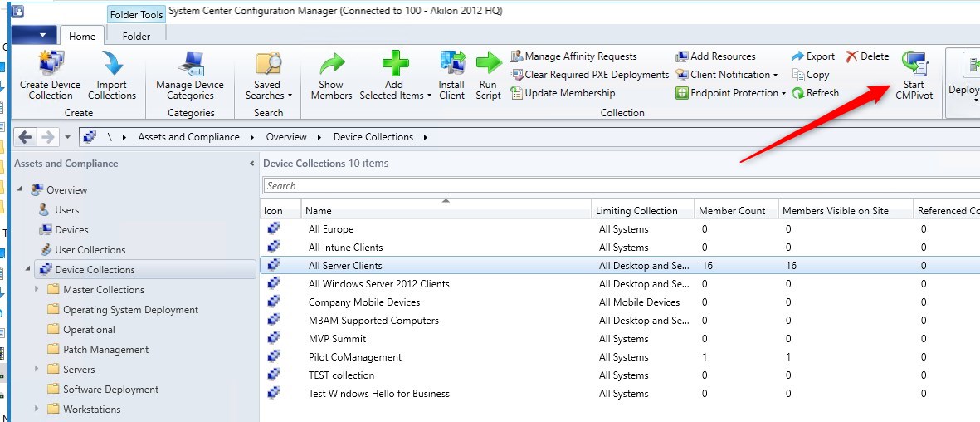
Task: Select Operational folder
Action: [x=89, y=329]
